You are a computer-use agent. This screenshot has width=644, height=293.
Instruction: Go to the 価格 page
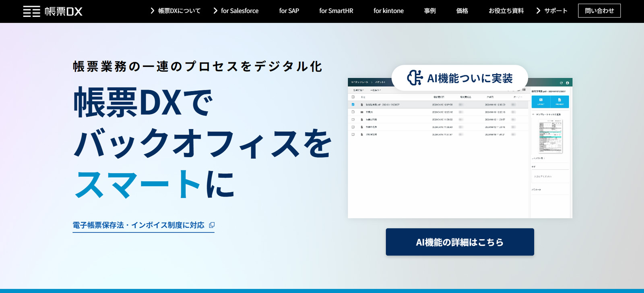click(462, 11)
